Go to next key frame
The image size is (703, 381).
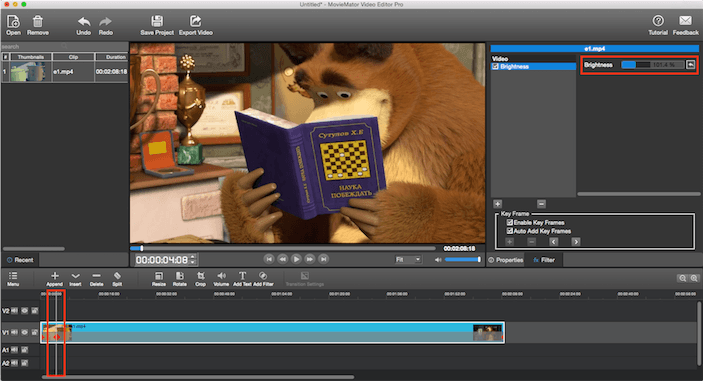point(576,242)
